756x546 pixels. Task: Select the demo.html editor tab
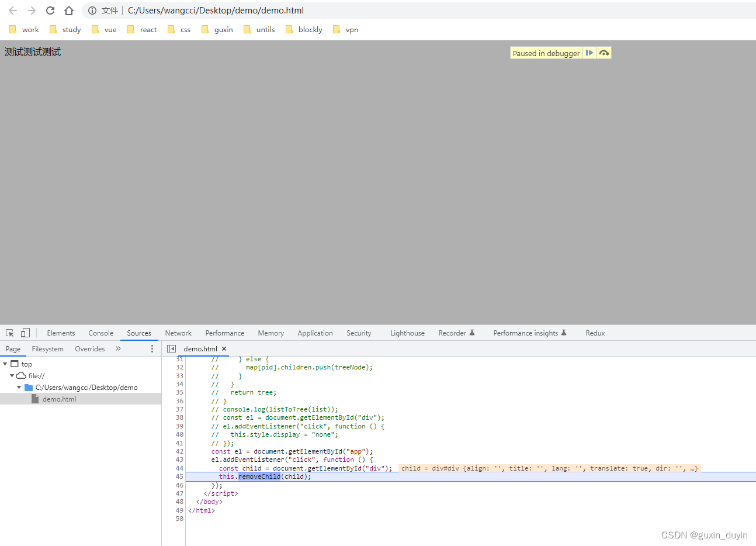200,349
